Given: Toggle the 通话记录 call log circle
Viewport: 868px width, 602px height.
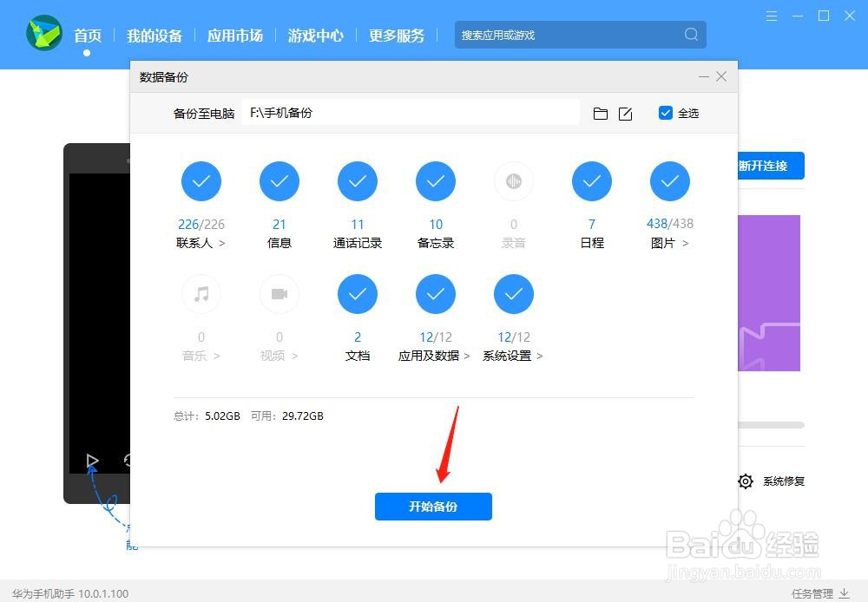Looking at the screenshot, I should coord(358,181).
